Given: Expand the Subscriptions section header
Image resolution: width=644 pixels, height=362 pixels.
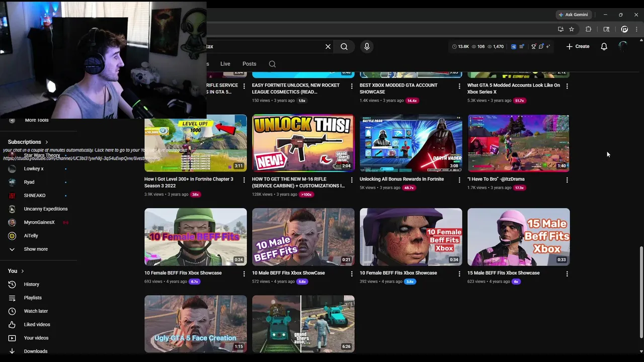Looking at the screenshot, I should coord(28,142).
